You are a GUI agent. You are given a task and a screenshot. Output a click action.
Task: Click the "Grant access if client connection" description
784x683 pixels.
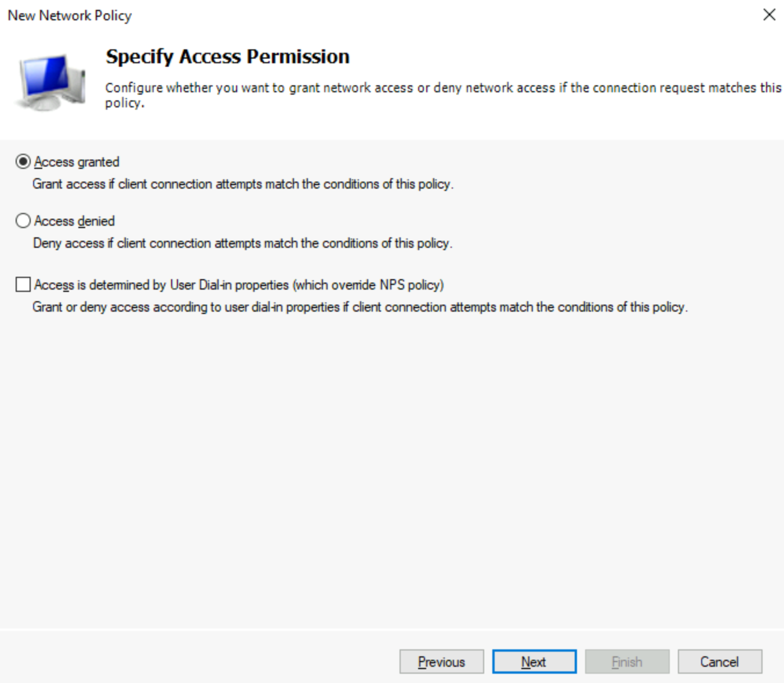coord(242,184)
